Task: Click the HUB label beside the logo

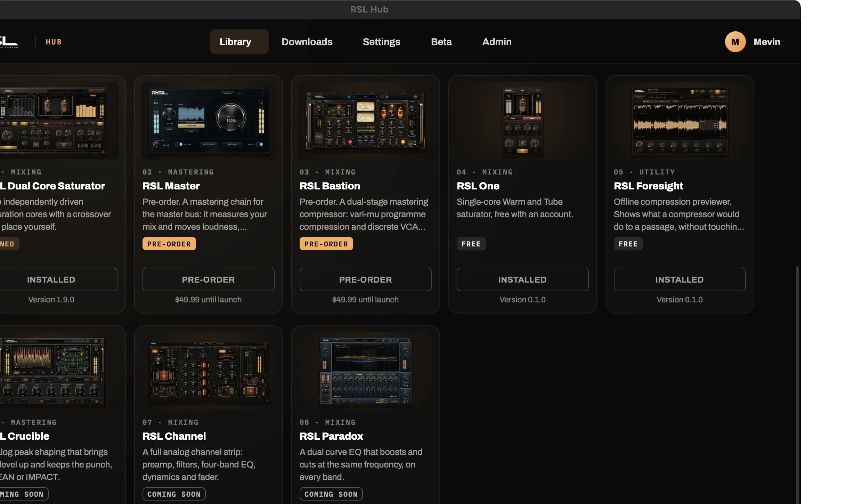Action: coord(54,42)
